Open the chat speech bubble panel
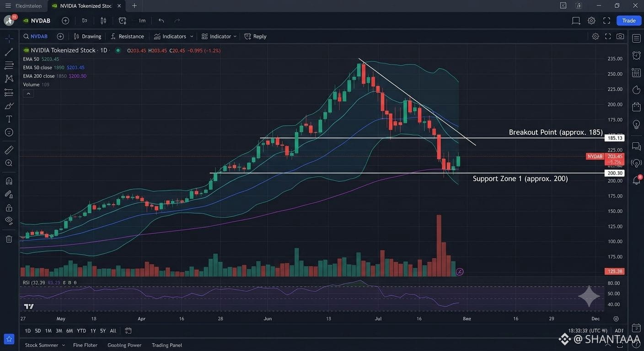The height and width of the screenshot is (351, 644). pos(636,146)
